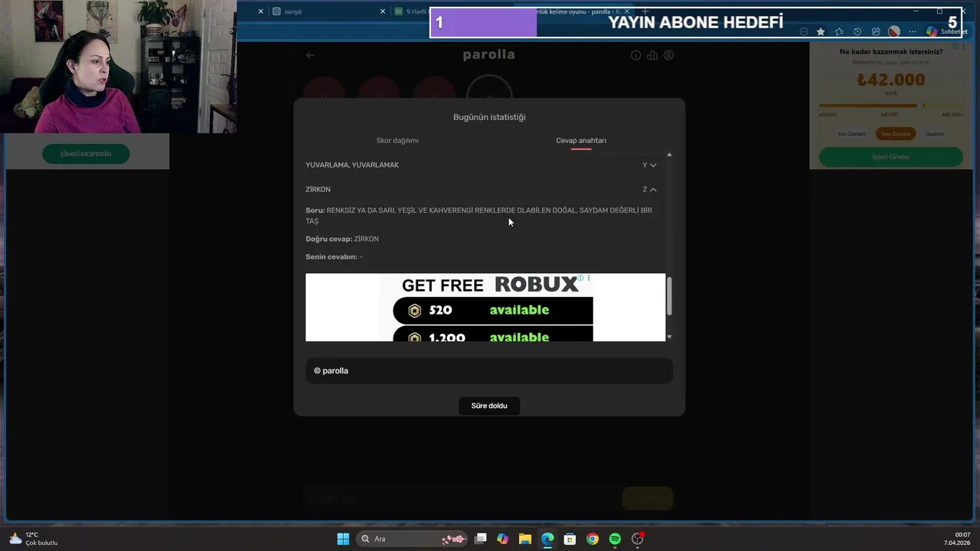Click the Bugünün istatistiği heading
980x551 pixels.
pyautogui.click(x=489, y=117)
